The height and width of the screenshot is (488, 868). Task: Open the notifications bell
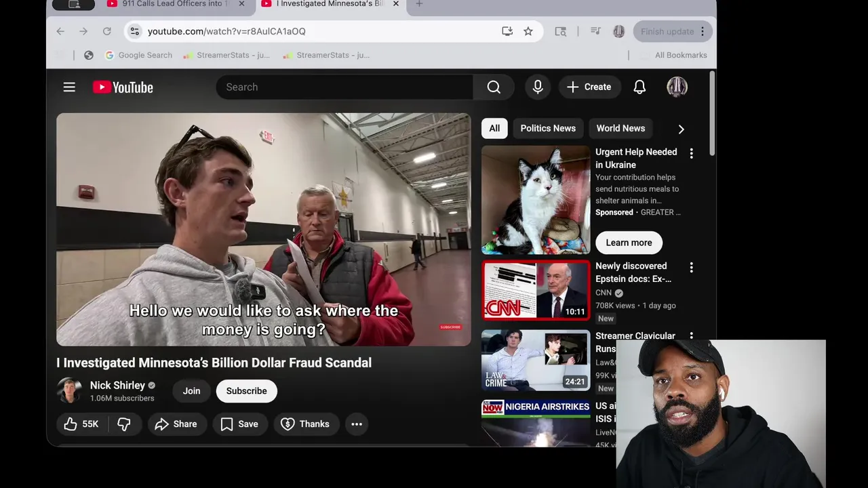click(x=639, y=87)
